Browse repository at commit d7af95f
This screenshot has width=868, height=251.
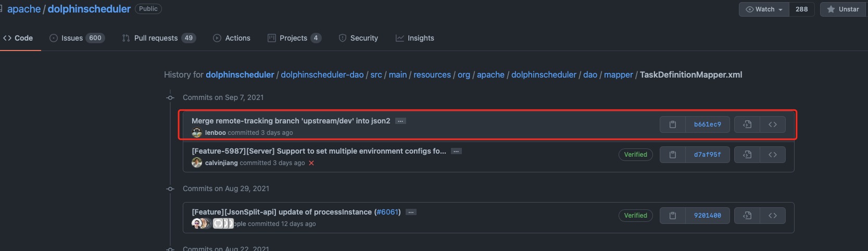click(773, 155)
